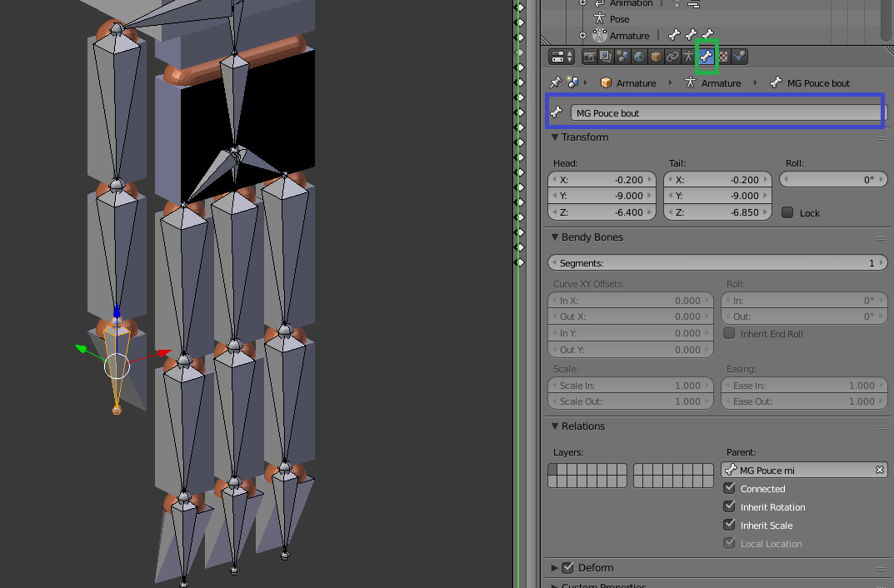Open the editor type selector dropdown
The width and height of the screenshot is (894, 588).
[x=562, y=57]
